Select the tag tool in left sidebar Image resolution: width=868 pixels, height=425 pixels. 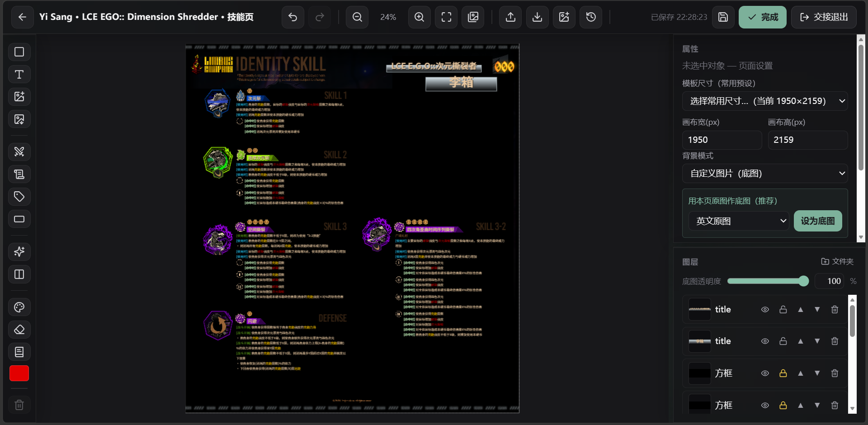19,197
